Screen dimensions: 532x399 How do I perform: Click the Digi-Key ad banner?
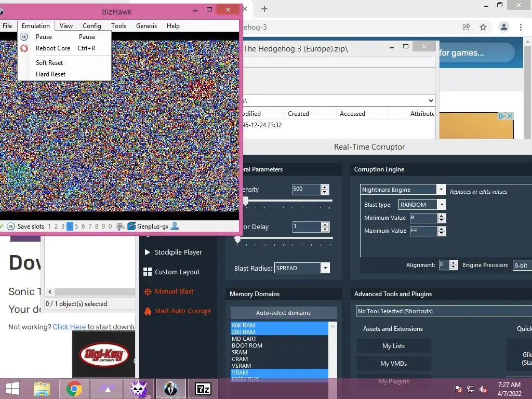(104, 354)
